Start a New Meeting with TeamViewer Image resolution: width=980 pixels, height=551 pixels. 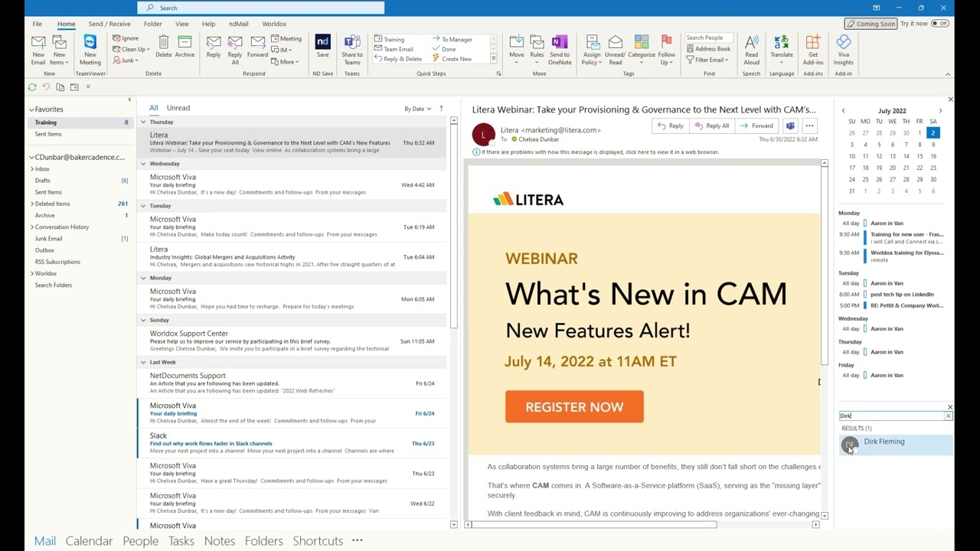click(x=90, y=50)
